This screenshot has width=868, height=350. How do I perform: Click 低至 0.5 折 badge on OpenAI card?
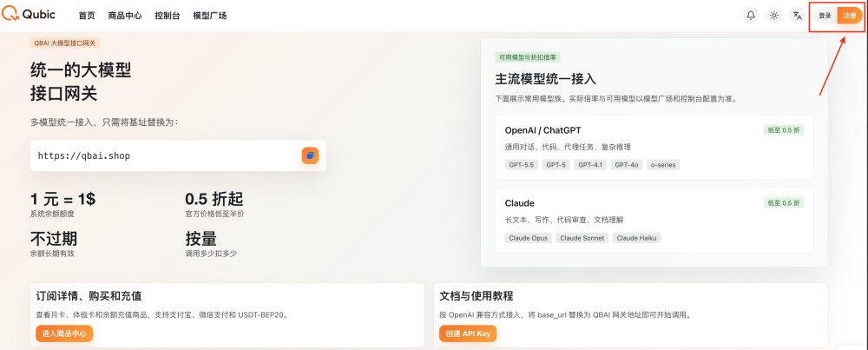(783, 130)
